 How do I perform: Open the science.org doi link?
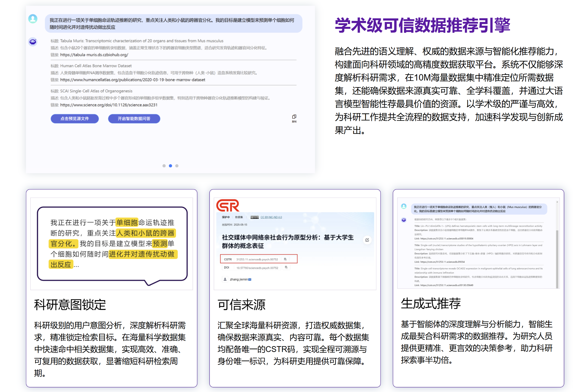pos(109,105)
